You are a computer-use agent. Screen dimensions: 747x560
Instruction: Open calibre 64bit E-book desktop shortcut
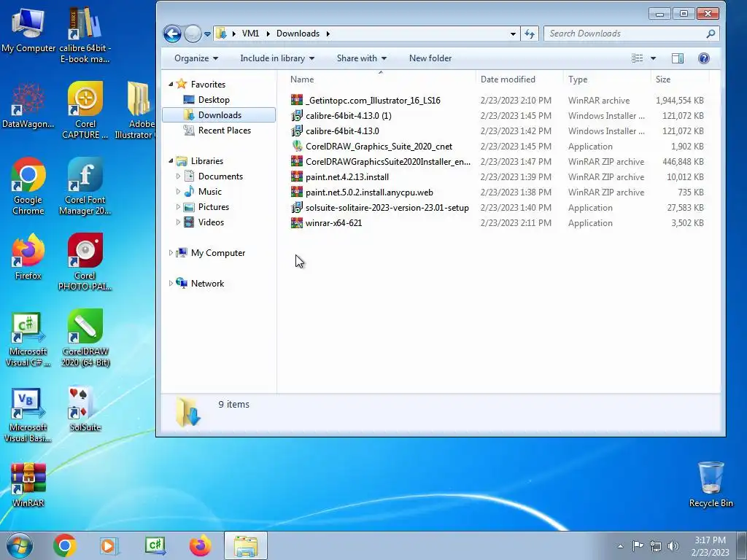coord(85,34)
